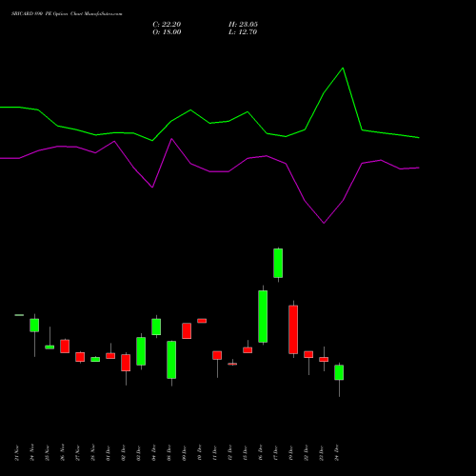476x476 pixels.
Task: Click the red candle above 11 Dec
Action: point(217,355)
